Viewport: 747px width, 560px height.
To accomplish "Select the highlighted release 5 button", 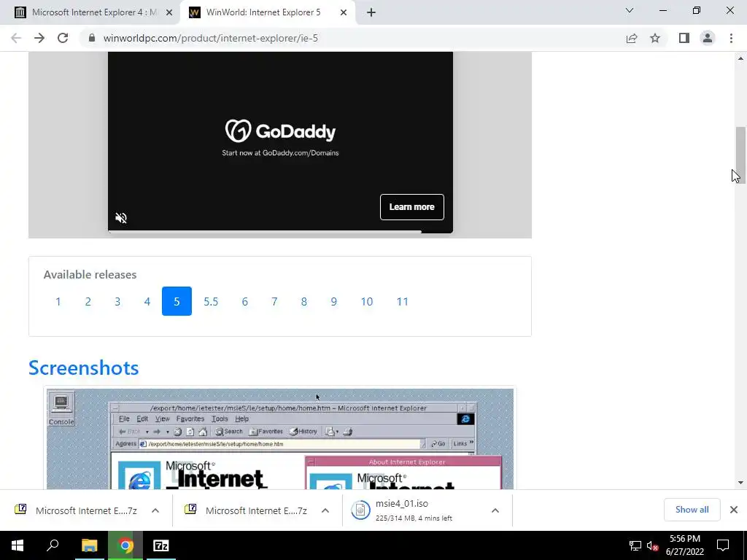I will [177, 301].
